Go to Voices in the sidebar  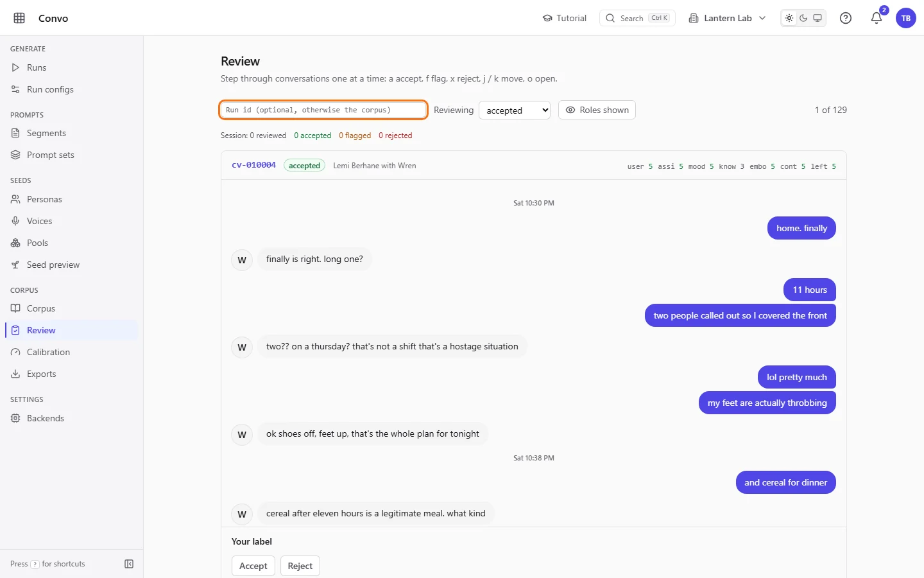pos(71,221)
